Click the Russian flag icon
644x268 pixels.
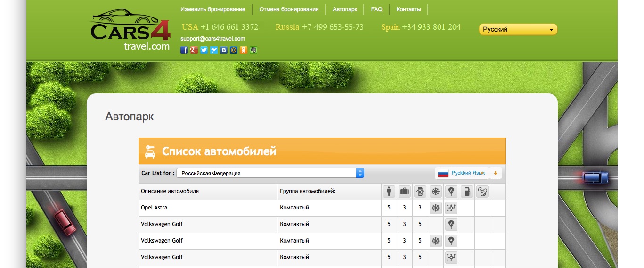pos(443,173)
